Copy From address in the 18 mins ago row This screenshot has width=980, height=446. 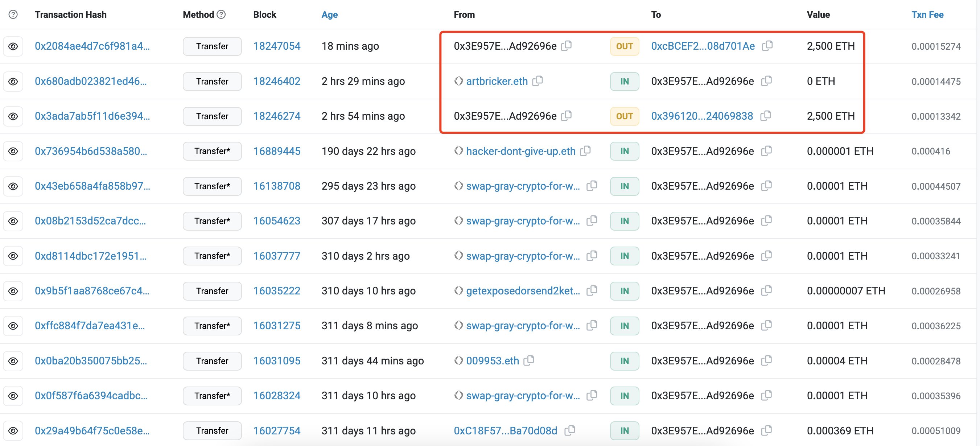567,46
